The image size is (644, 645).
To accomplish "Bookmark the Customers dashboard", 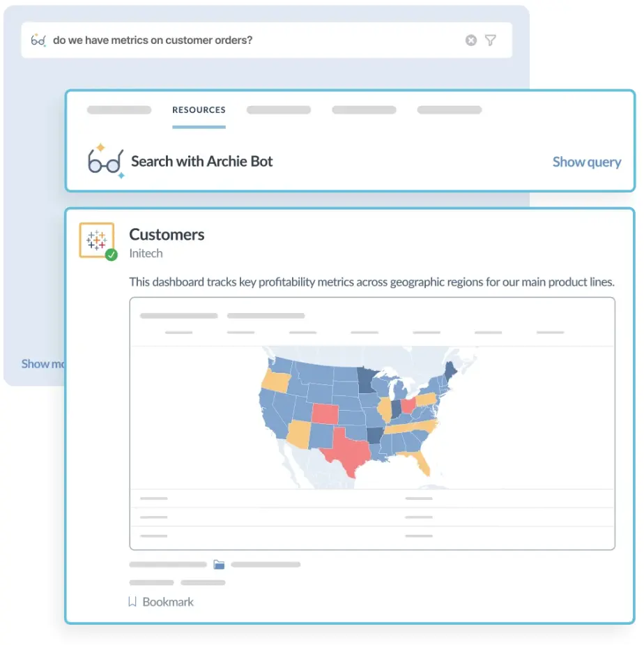I will (x=161, y=602).
